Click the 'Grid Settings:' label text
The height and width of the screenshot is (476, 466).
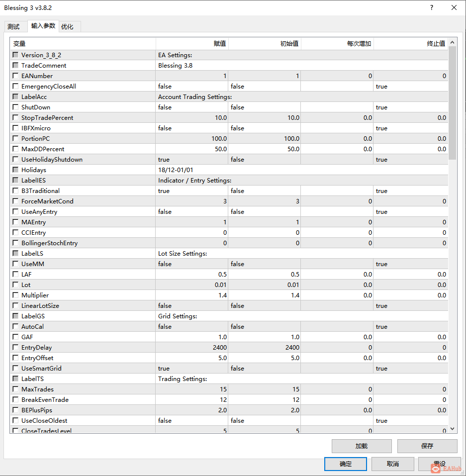tap(178, 316)
